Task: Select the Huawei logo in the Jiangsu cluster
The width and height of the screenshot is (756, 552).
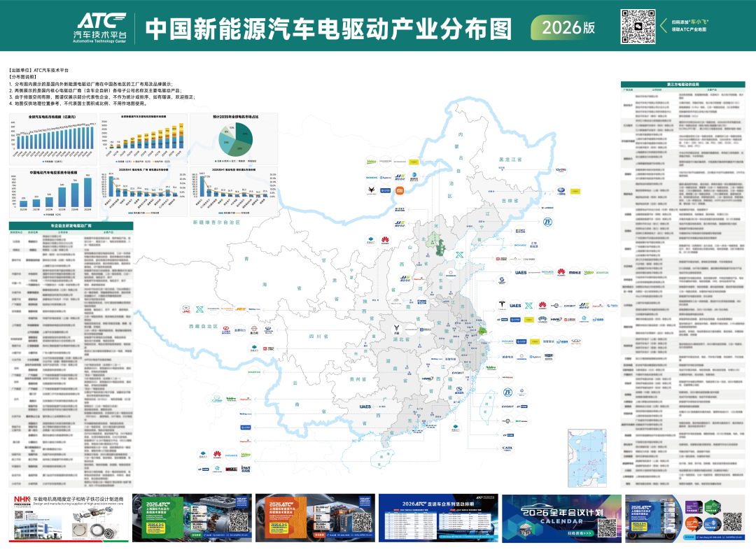Action: tap(542, 306)
